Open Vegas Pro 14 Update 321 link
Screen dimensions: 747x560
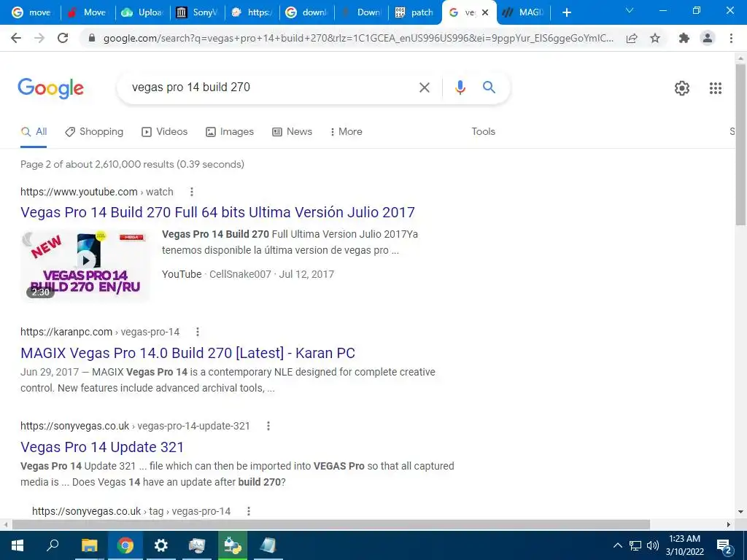[x=102, y=447]
